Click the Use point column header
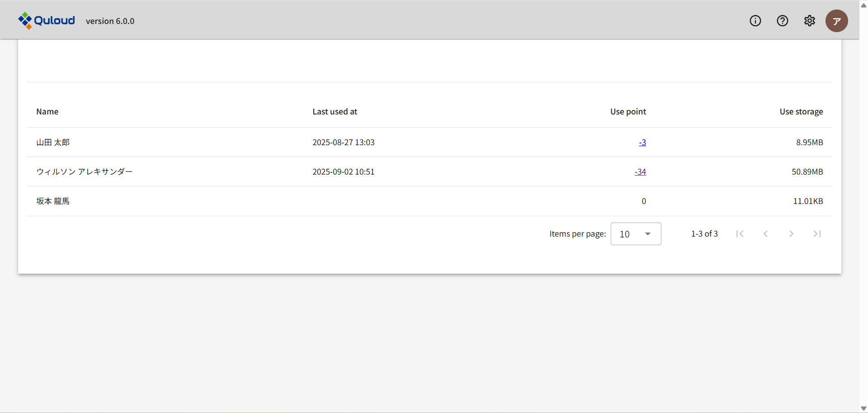This screenshot has width=868, height=413. point(628,112)
